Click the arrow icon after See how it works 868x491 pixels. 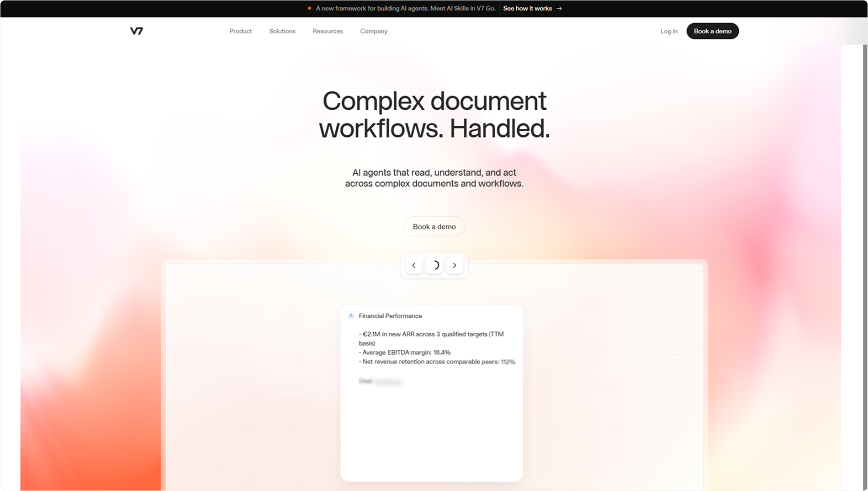pyautogui.click(x=559, y=8)
